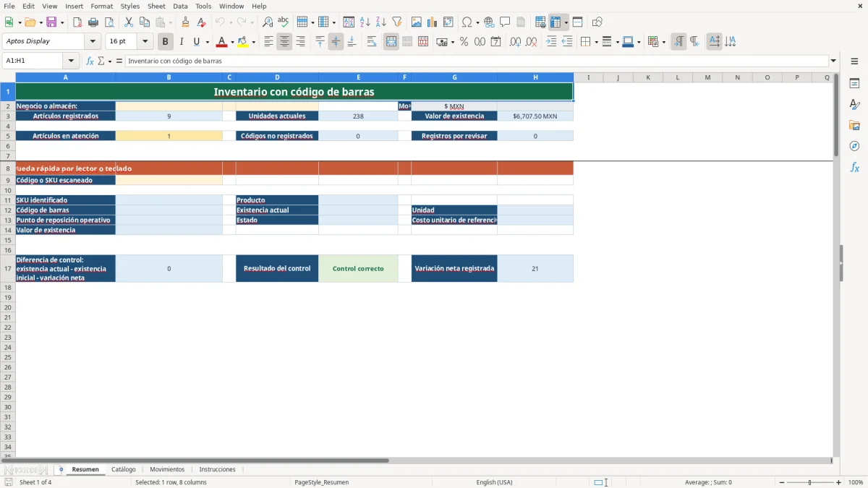The height and width of the screenshot is (488, 868).
Task: Open the Font Size dropdown list
Action: pyautogui.click(x=145, y=42)
